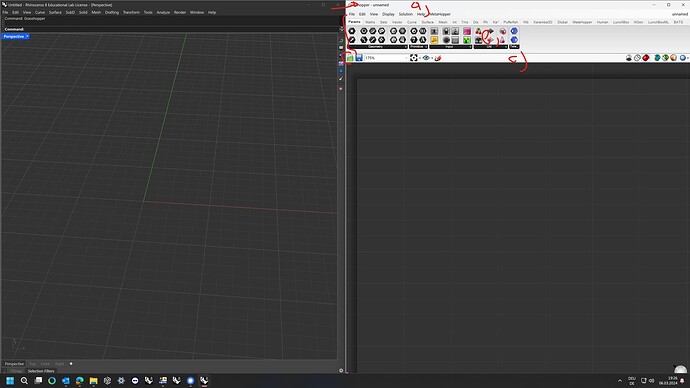Toggle wireframe preview clock-like icon
Viewport: 690px width, 388px height.
(x=637, y=58)
